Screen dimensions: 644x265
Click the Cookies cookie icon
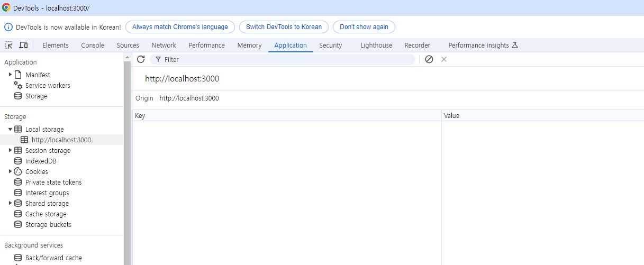[x=18, y=171]
